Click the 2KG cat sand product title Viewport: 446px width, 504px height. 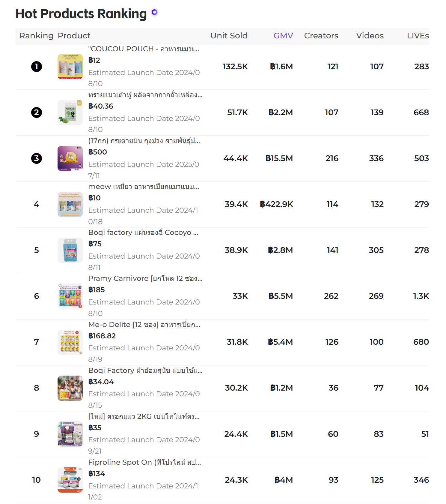(144, 416)
